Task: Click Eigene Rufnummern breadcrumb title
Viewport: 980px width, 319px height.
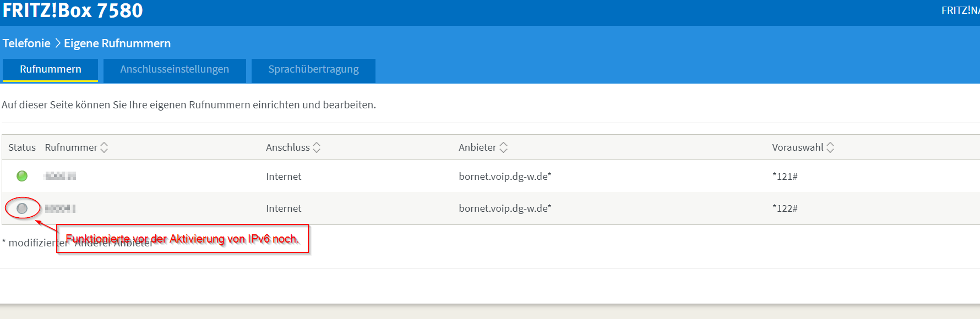Action: coord(117,43)
